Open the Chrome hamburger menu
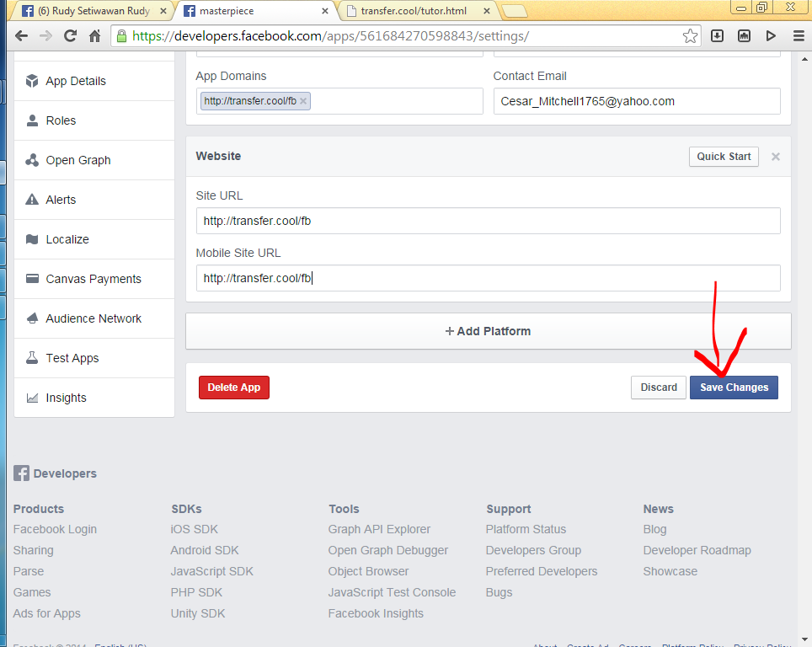The height and width of the screenshot is (647, 812). 799,35
